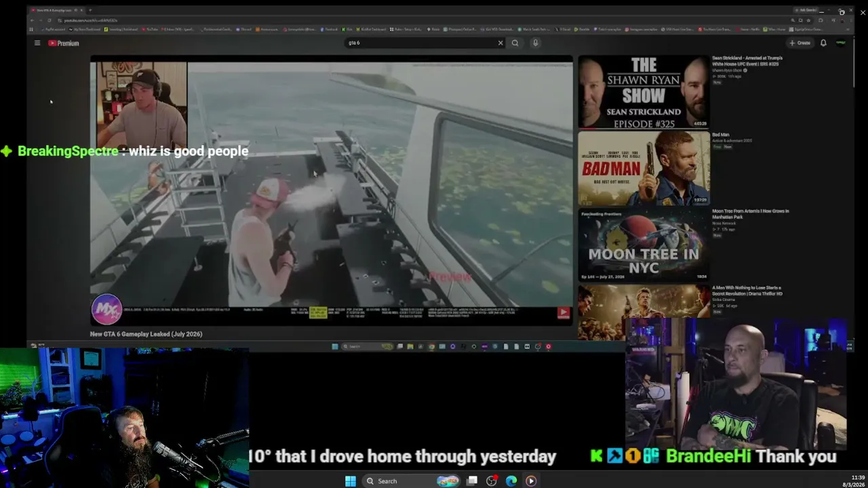Open the YouTube notifications bell
The height and width of the screenshot is (488, 868).
pos(823,43)
